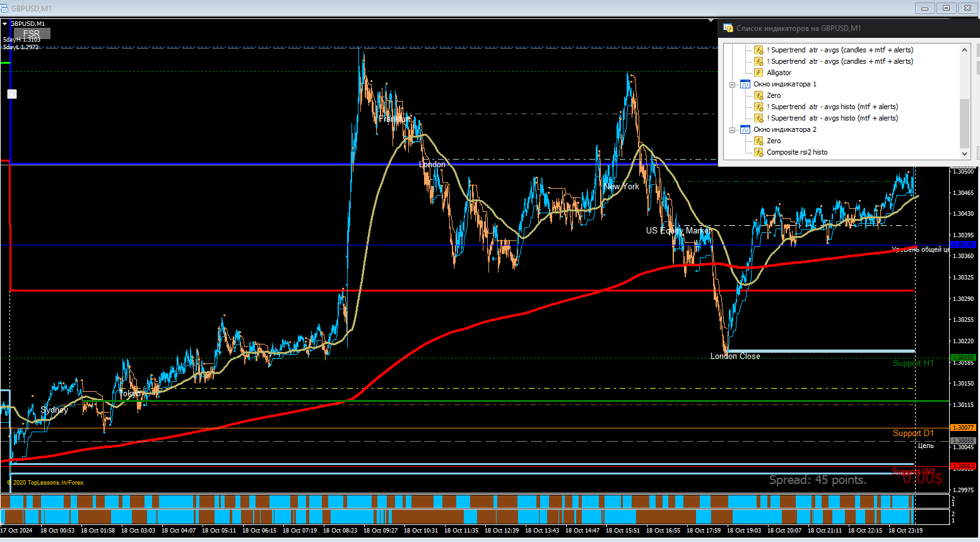Viewport: 980px width, 542px height.
Task: Click the New York session label
Action: (x=622, y=186)
